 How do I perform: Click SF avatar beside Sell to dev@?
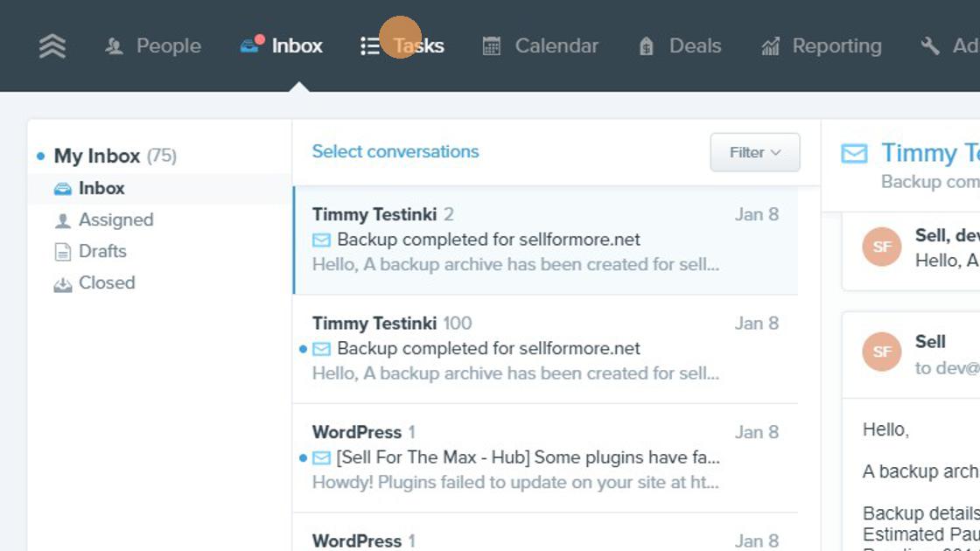882,352
